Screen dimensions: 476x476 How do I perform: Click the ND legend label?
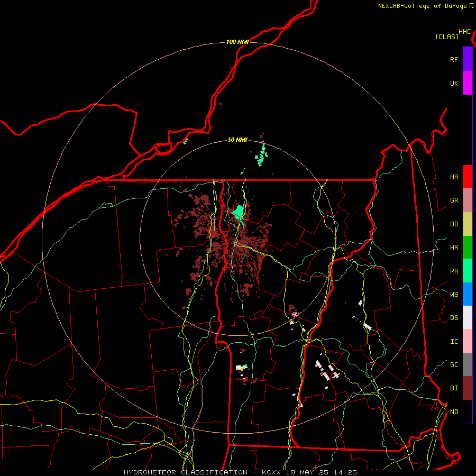pyautogui.click(x=454, y=412)
